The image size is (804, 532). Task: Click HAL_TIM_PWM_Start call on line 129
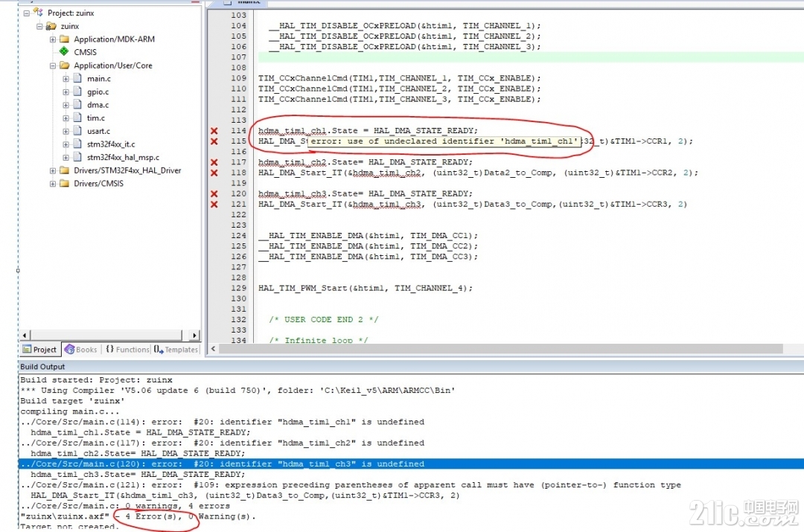pyautogui.click(x=366, y=288)
